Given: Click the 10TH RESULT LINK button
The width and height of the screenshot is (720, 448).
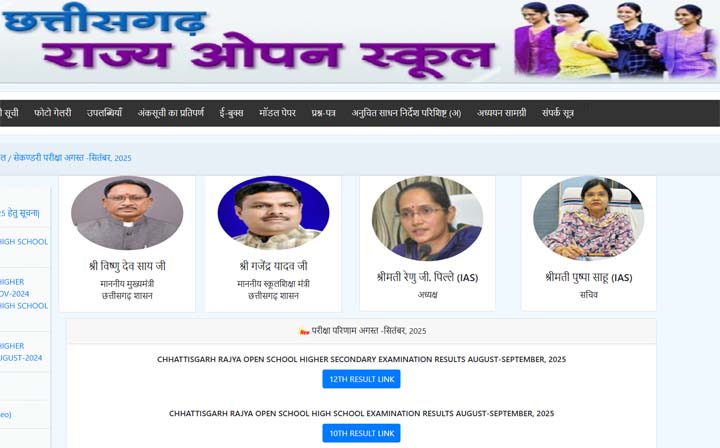Looking at the screenshot, I should tap(361, 433).
